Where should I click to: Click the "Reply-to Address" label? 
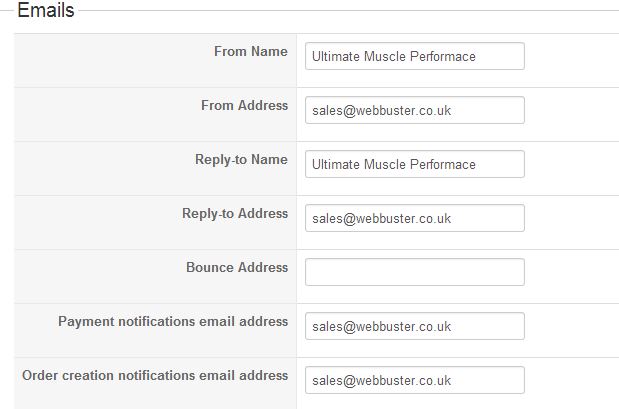(x=234, y=214)
